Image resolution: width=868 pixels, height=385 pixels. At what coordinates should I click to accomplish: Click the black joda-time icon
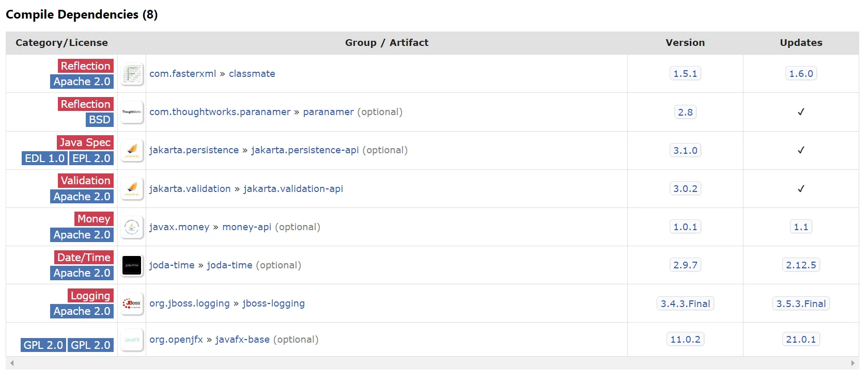pos(132,265)
